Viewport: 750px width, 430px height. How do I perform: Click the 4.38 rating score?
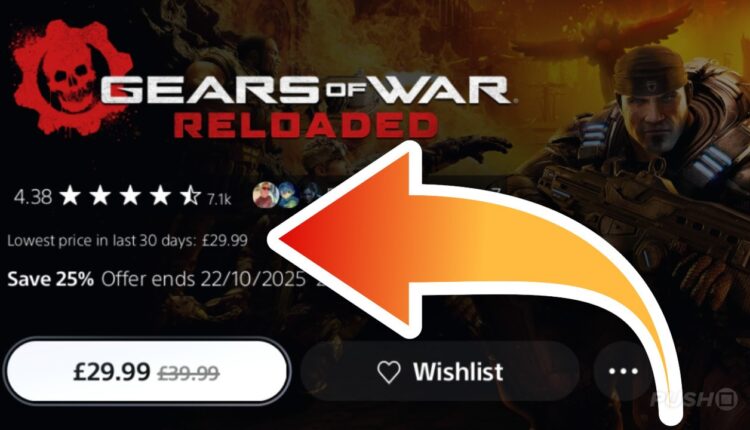pyautogui.click(x=33, y=197)
